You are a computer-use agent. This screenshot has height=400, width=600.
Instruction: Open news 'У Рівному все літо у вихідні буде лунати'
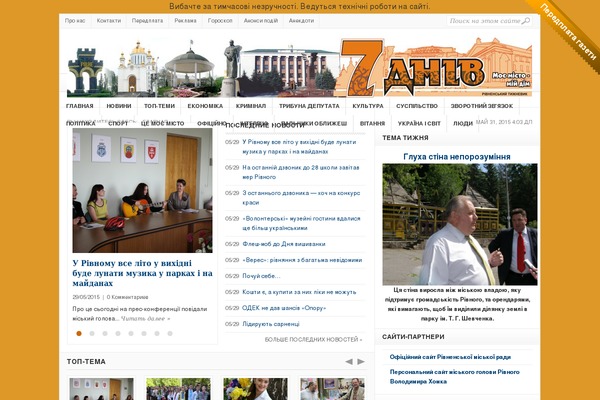pyautogui.click(x=299, y=147)
